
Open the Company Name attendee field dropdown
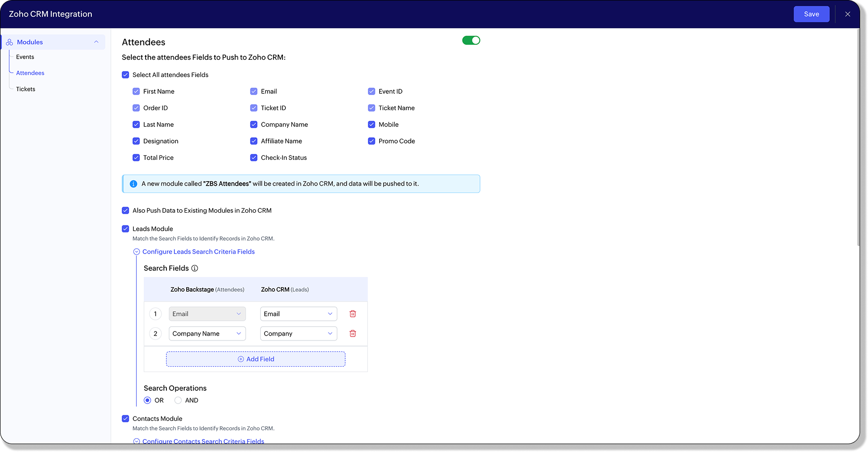[x=207, y=334]
